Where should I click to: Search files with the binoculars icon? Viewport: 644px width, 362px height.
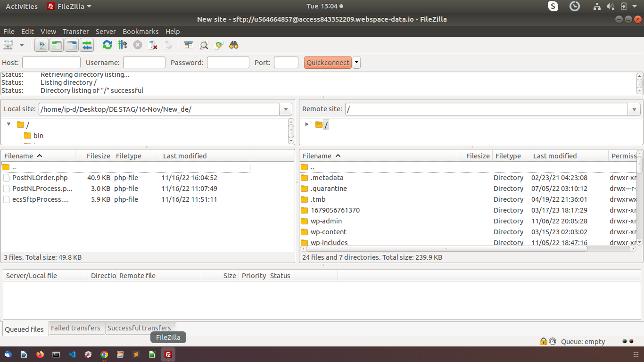(234, 45)
